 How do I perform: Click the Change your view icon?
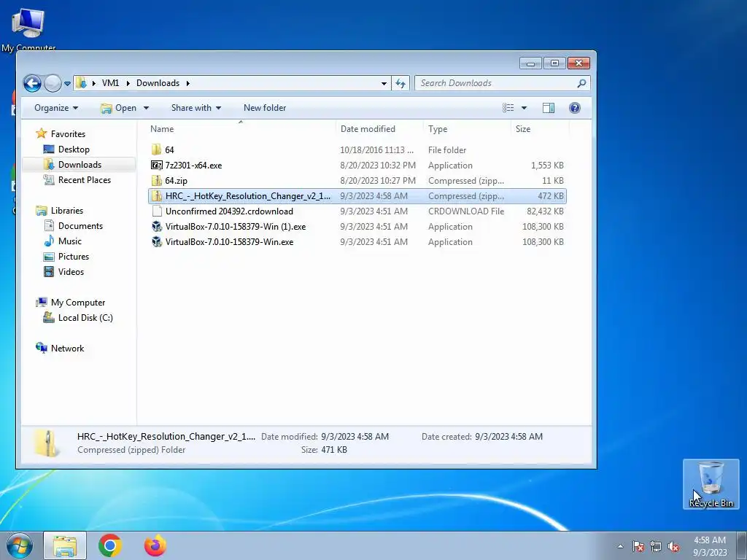pyautogui.click(x=508, y=108)
